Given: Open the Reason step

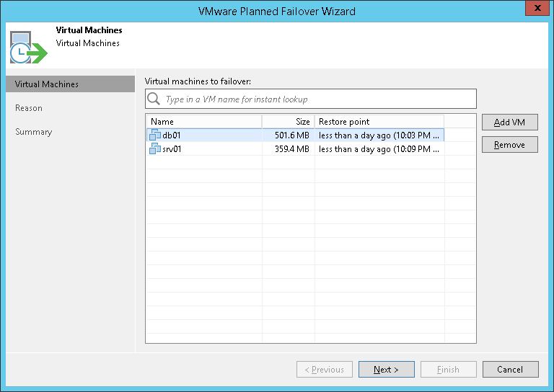Looking at the screenshot, I should click(x=29, y=108).
